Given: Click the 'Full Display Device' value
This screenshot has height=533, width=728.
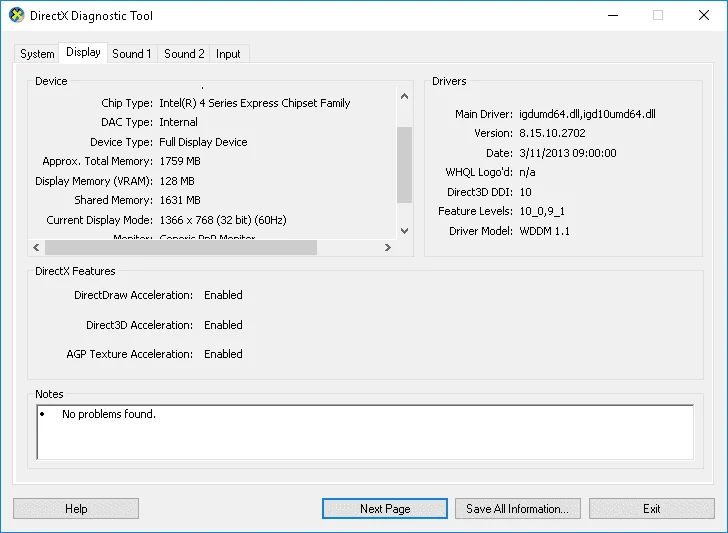Looking at the screenshot, I should pyautogui.click(x=203, y=142).
